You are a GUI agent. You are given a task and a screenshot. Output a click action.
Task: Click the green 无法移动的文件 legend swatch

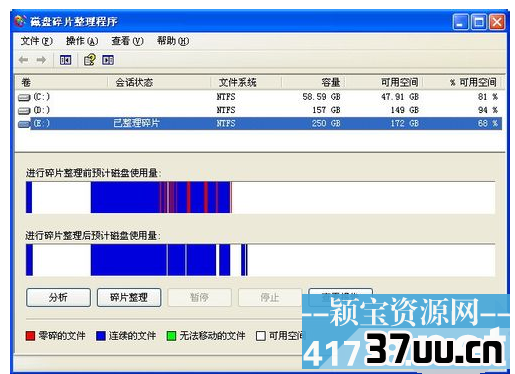click(171, 336)
